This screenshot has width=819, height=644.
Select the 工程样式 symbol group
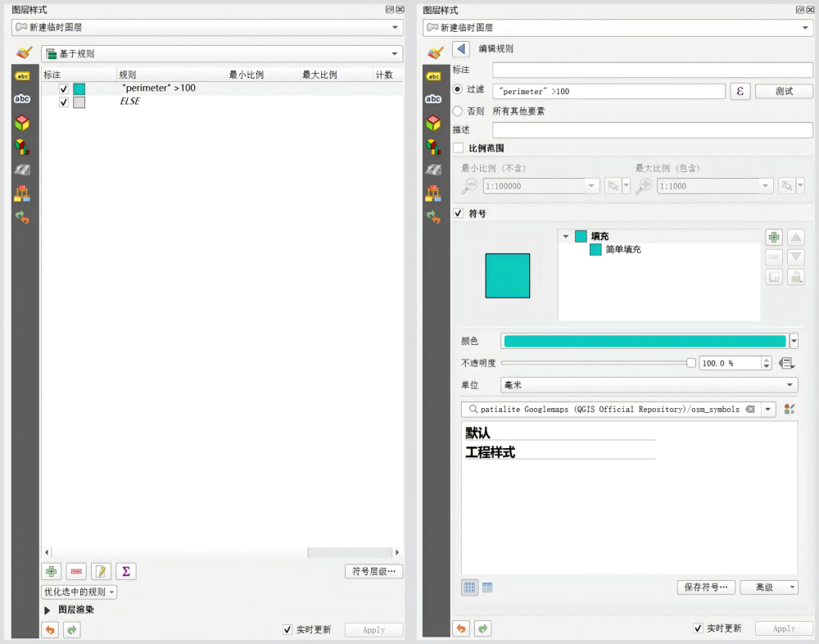(491, 452)
